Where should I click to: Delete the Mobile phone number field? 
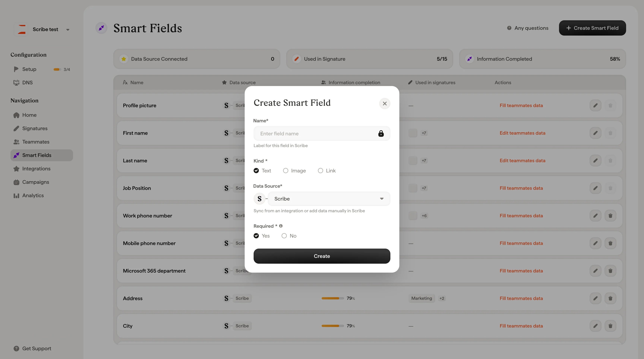coord(610,243)
